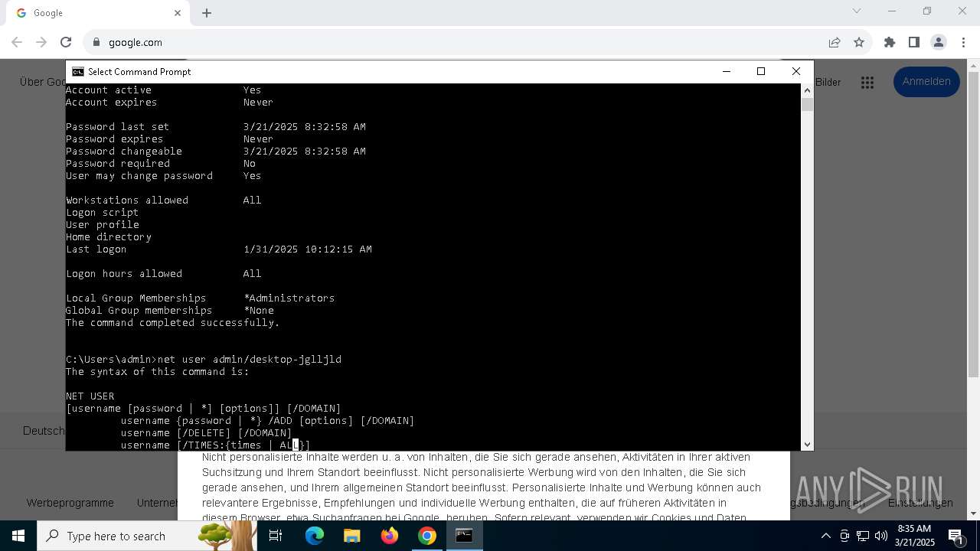
Task: Switch to Command Prompt on taskbar
Action: click(x=464, y=536)
